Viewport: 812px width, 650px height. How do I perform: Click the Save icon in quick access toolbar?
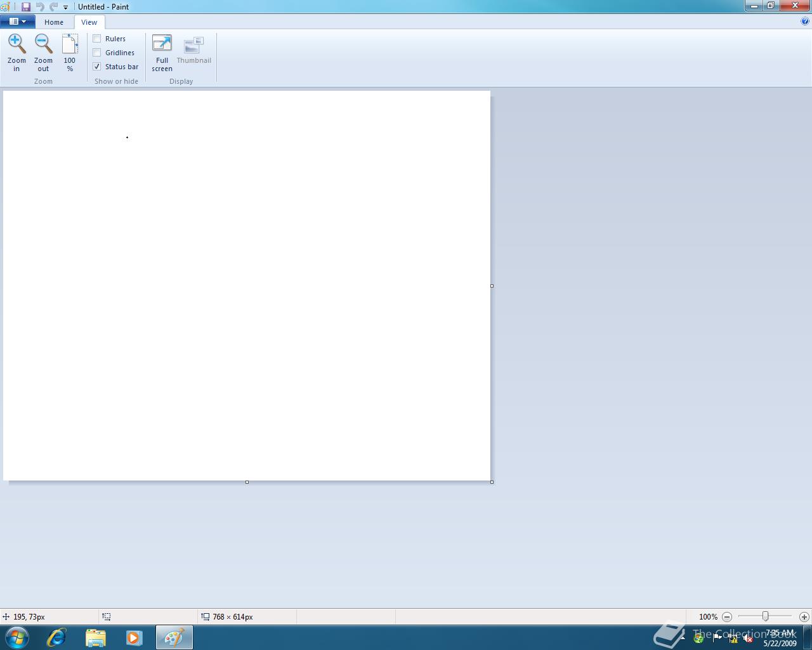pyautogui.click(x=25, y=6)
